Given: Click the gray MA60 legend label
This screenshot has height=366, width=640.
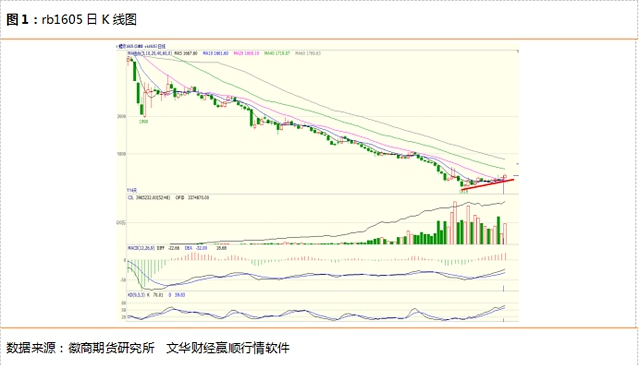Looking at the screenshot, I should (308, 53).
